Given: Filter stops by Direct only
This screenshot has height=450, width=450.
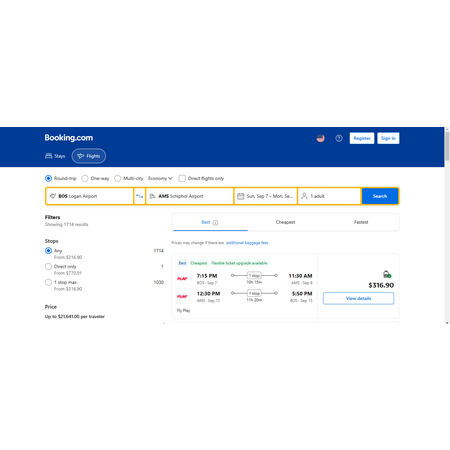Looking at the screenshot, I should pos(48,266).
